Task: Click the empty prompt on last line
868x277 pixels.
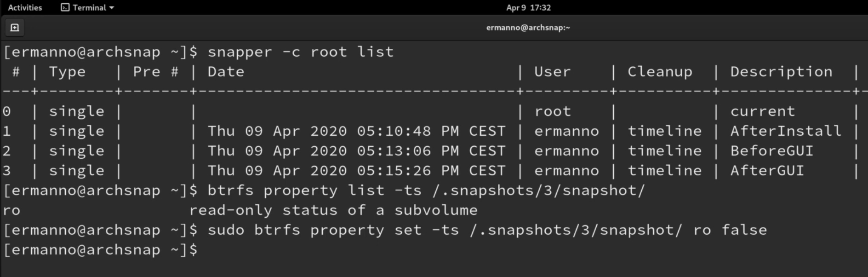Action: (x=100, y=250)
